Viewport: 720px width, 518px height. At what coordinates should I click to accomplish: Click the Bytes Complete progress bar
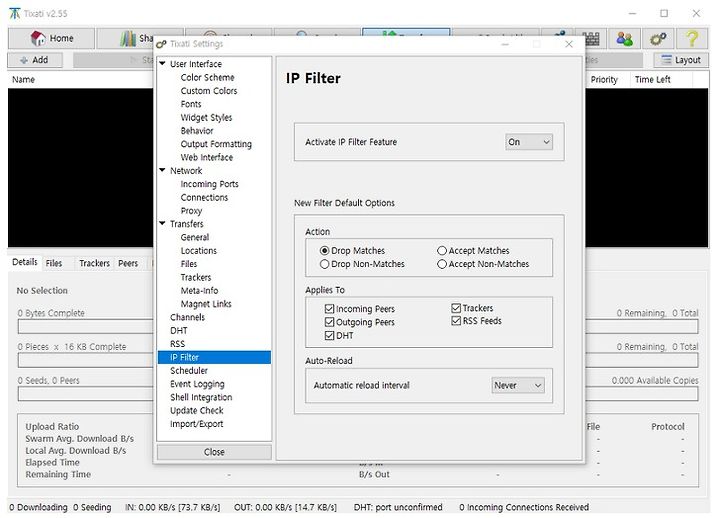[86, 327]
